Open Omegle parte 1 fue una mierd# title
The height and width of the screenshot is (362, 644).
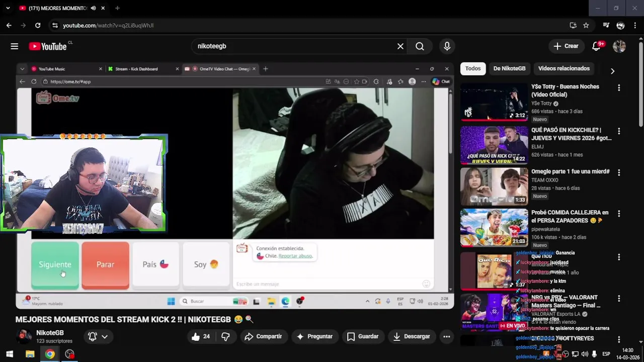pyautogui.click(x=571, y=171)
